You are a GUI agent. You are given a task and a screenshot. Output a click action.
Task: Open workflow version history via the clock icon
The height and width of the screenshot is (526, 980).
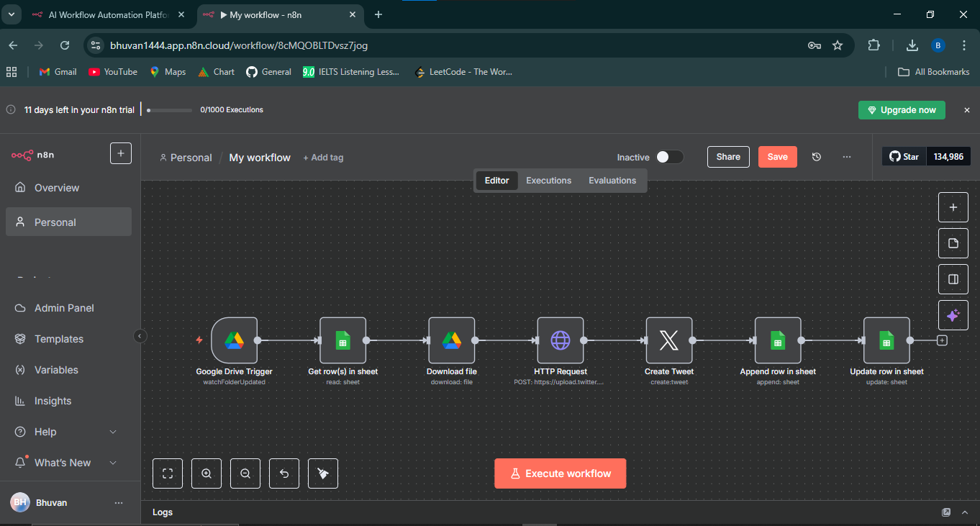(x=817, y=156)
